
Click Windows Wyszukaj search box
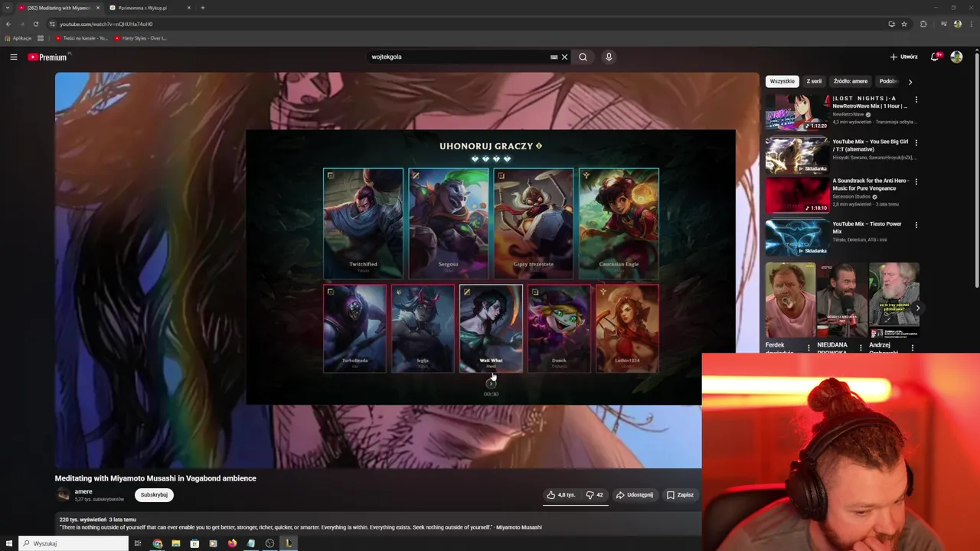pos(73,543)
